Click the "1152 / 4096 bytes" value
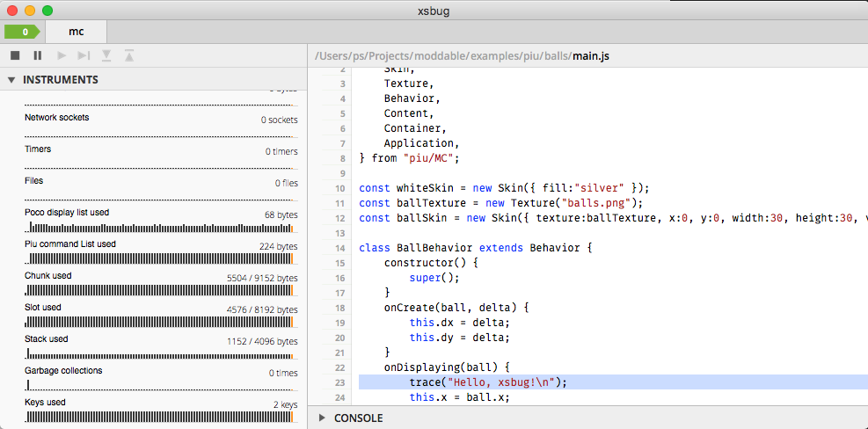Screen dimensions: 868x429 262,341
